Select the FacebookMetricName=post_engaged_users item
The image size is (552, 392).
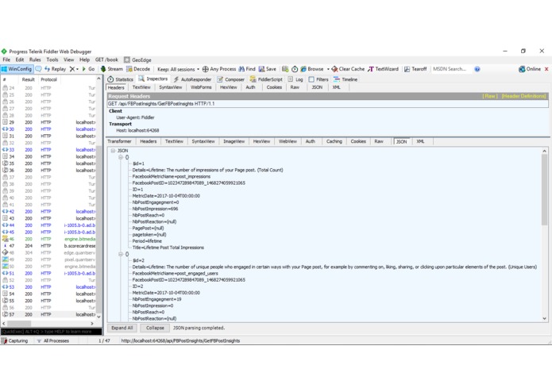[175, 273]
